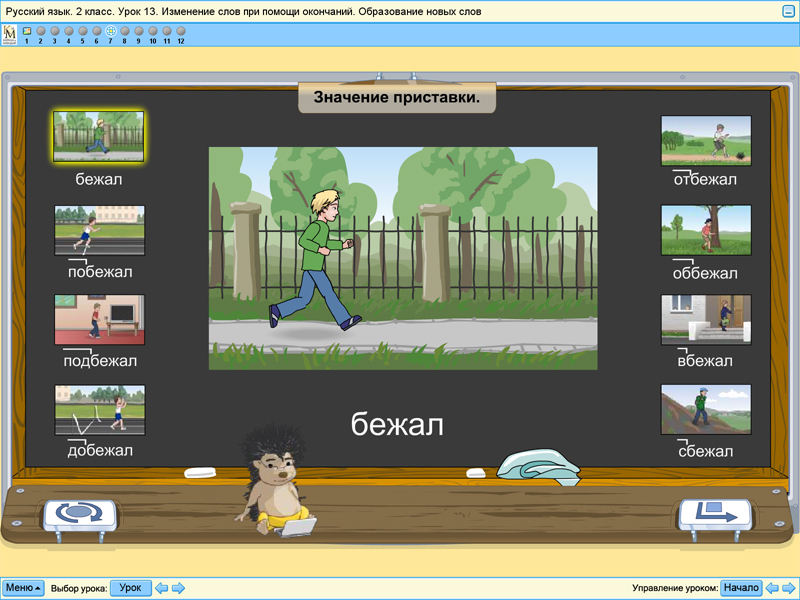Select slide 7 indicator dot
The height and width of the screenshot is (600, 800).
pyautogui.click(x=111, y=32)
